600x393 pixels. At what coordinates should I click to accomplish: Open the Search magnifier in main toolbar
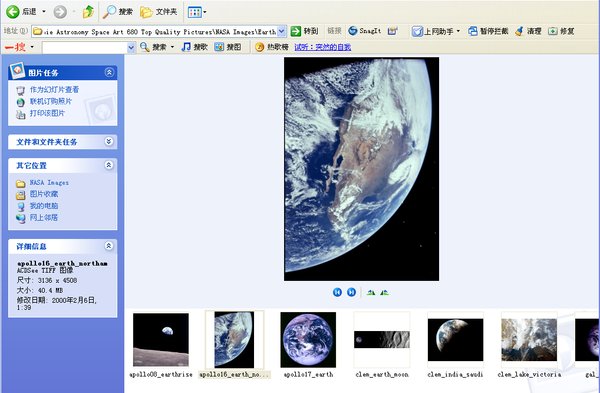(117, 12)
